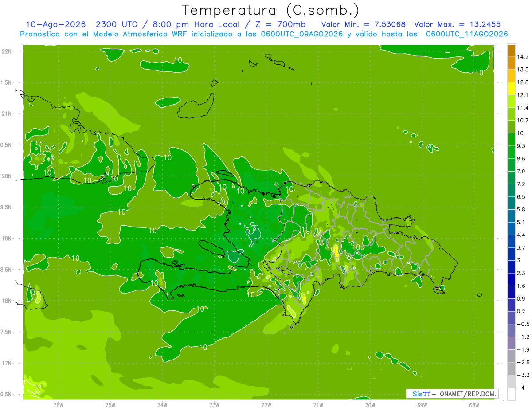The height and width of the screenshot is (411, 532).
Task: Select the green swatch between 9.3 and 8.6
Action: click(x=511, y=152)
